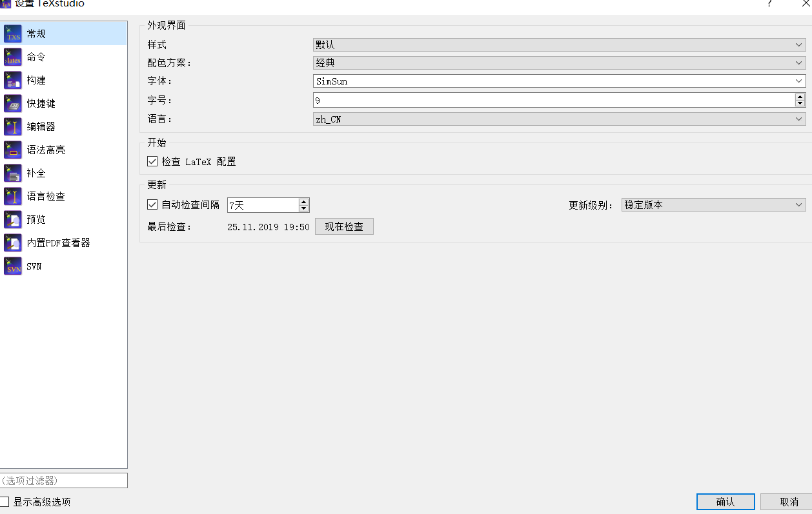The width and height of the screenshot is (812, 514).
Task: Open the 配色方案 dropdown showing 经典
Action: [559, 63]
